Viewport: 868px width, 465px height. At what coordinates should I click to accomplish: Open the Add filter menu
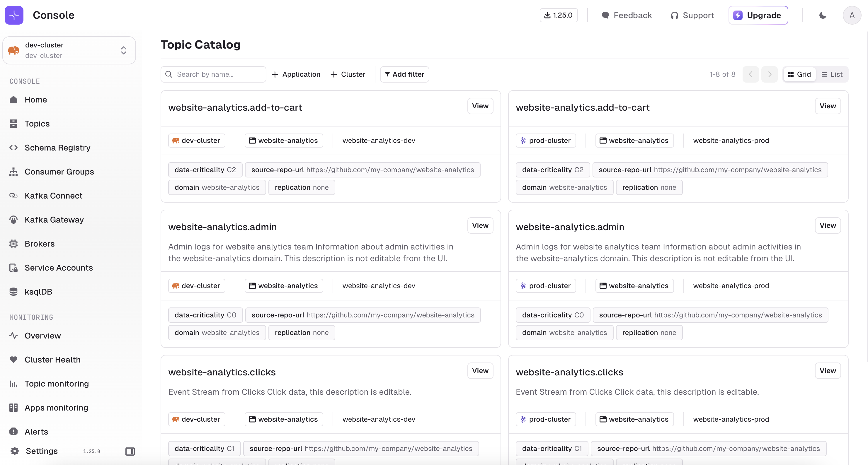pos(404,74)
